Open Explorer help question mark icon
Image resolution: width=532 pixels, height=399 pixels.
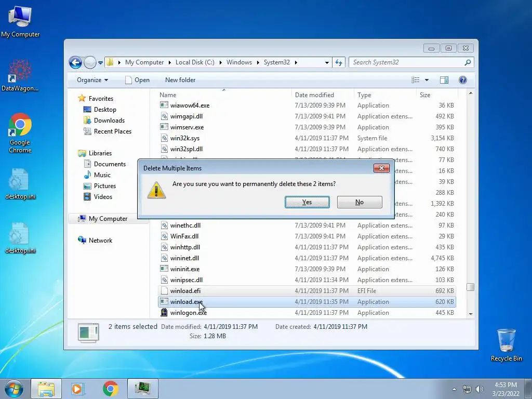(x=462, y=80)
